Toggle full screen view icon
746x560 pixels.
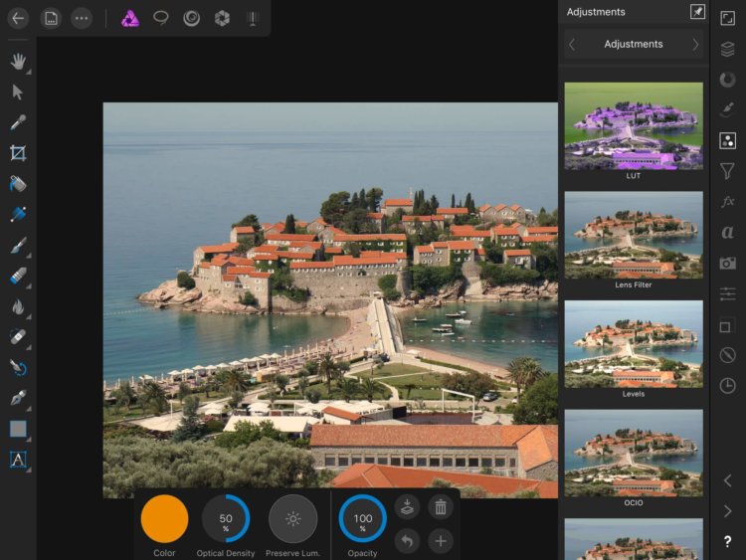[727, 19]
